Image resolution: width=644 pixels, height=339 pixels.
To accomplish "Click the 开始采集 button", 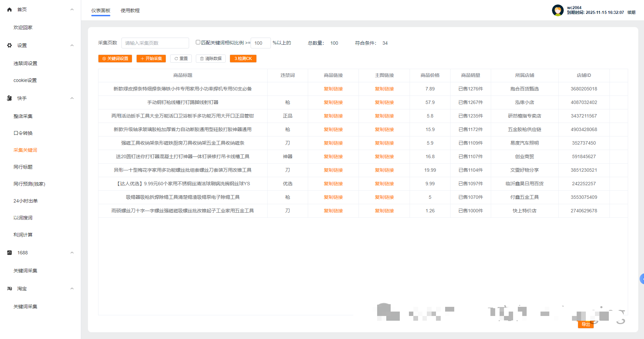I will (x=151, y=59).
